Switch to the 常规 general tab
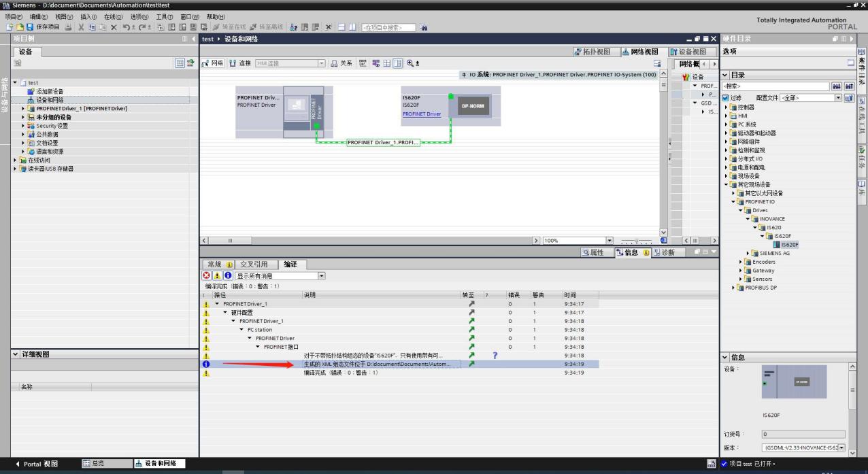Screen dimensions: 868x474 pyautogui.click(x=218, y=264)
